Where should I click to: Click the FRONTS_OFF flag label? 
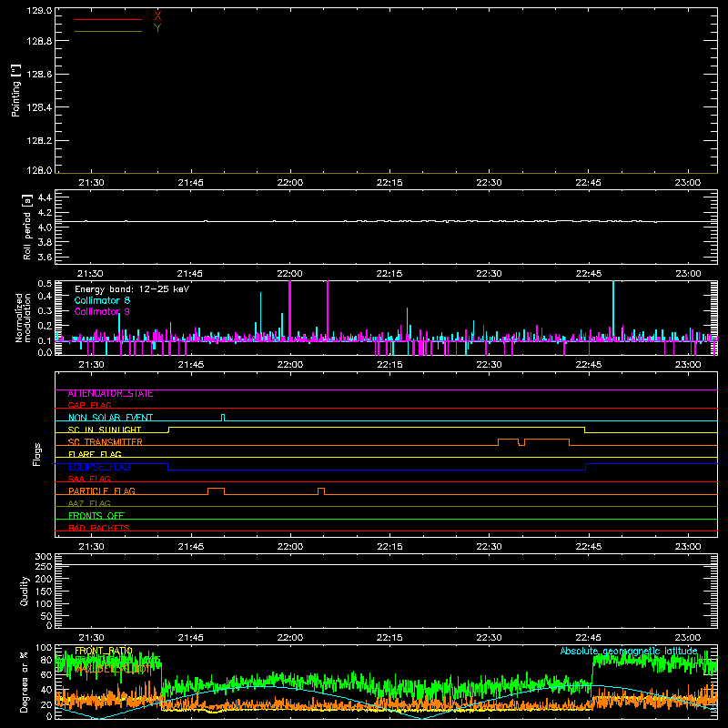(x=96, y=516)
